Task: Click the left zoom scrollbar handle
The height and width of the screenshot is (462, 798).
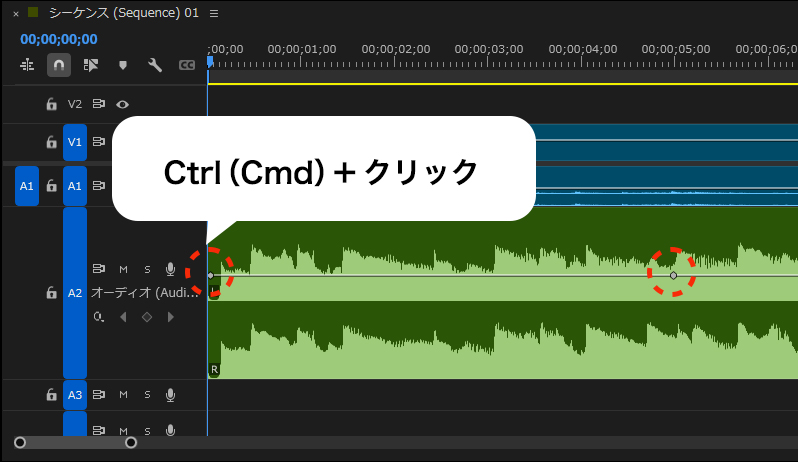Action: click(20, 443)
